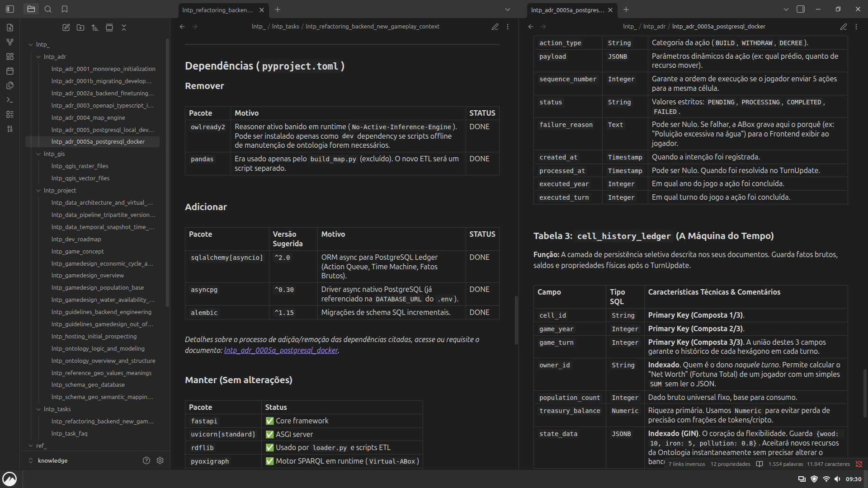Open the search magnifier icon

48,9
